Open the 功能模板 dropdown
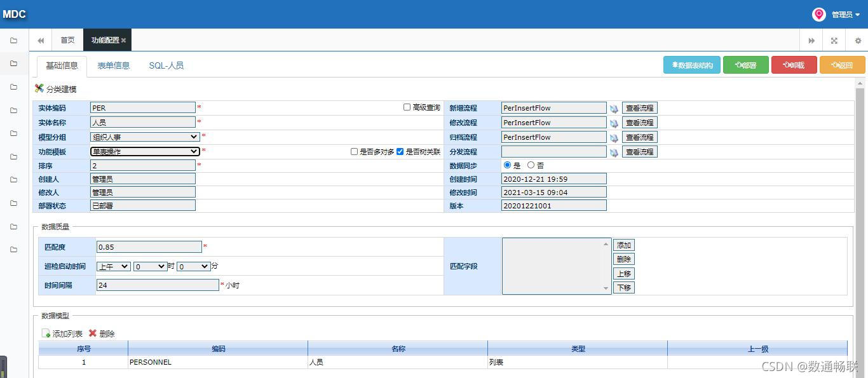Image resolution: width=868 pixels, height=378 pixels. coord(145,151)
